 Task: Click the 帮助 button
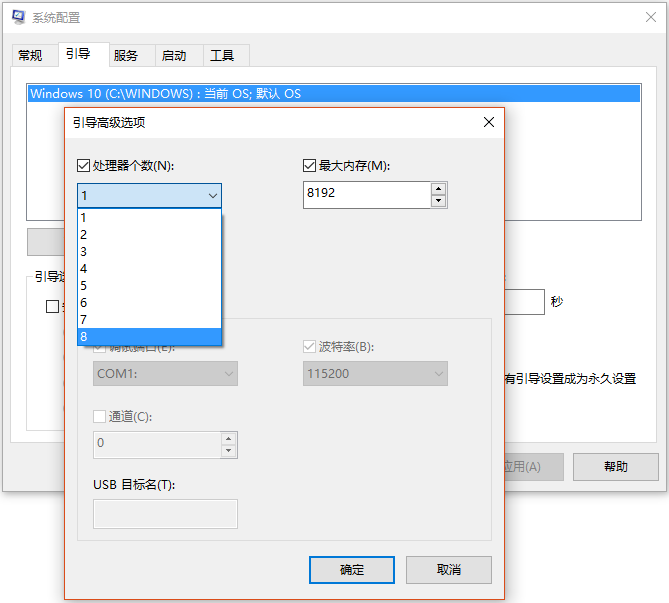pos(615,466)
